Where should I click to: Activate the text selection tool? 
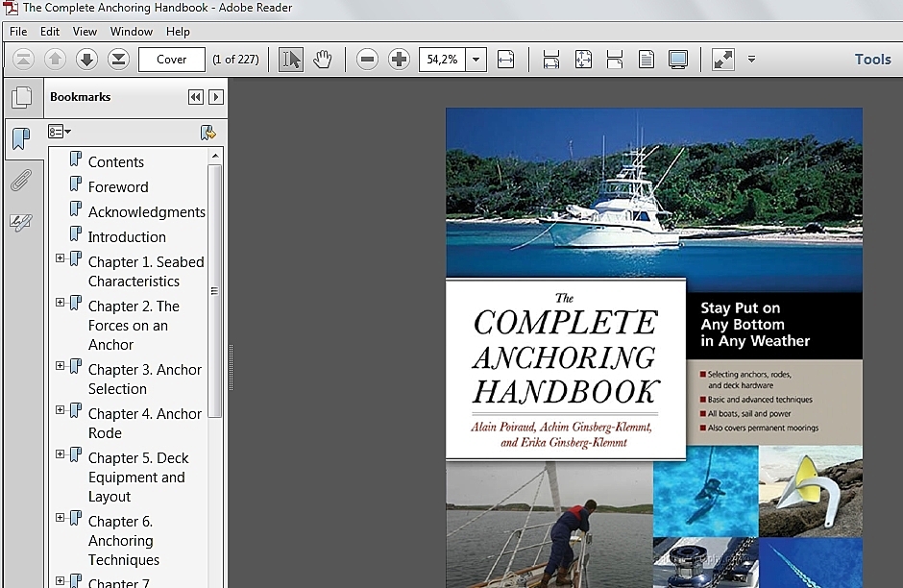click(x=291, y=60)
